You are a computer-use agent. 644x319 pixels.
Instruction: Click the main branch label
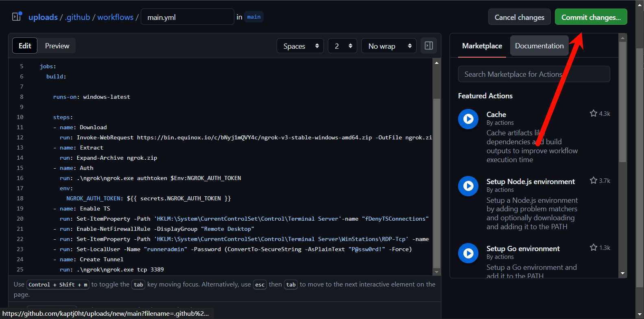tap(254, 17)
